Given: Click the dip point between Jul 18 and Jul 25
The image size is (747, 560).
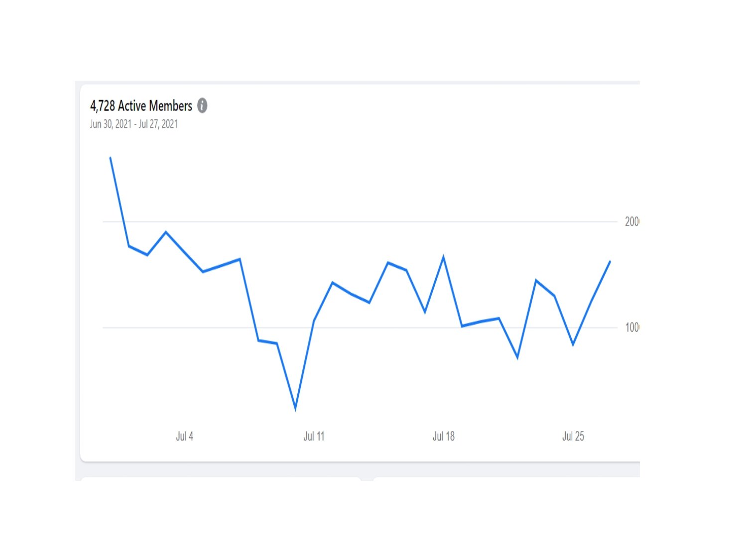Looking at the screenshot, I should point(518,357).
